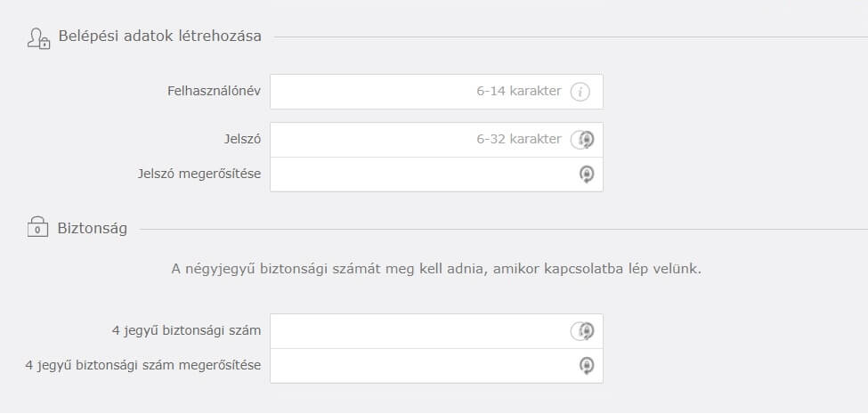The height and width of the screenshot is (414, 868).
Task: Click the lock icon in biztonsági szám megerősítése field
Action: [x=587, y=366]
